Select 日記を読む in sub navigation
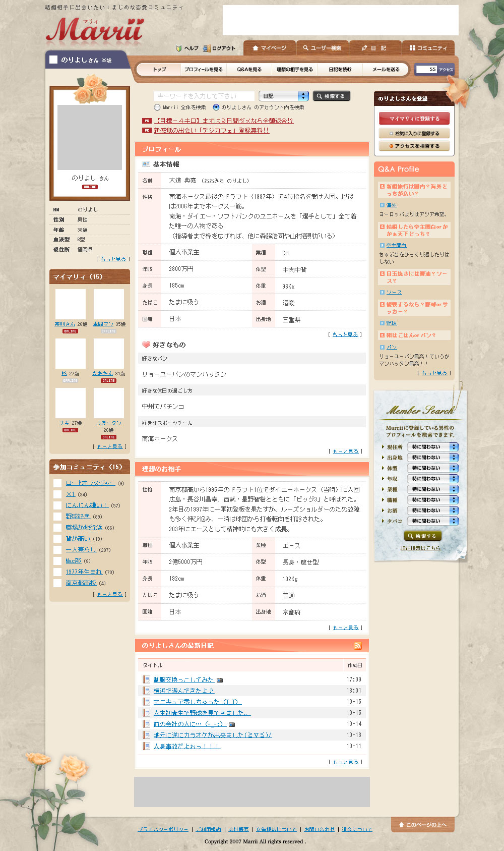This screenshot has width=504, height=851. [340, 70]
